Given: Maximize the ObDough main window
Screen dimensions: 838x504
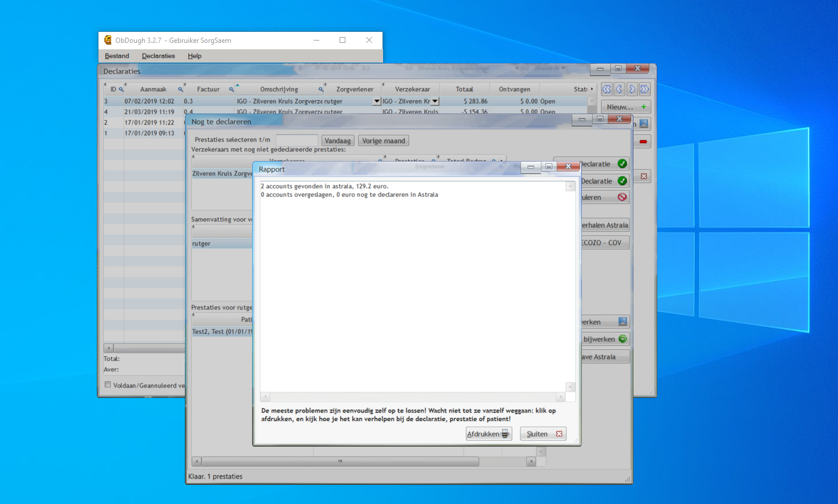Looking at the screenshot, I should pos(343,40).
